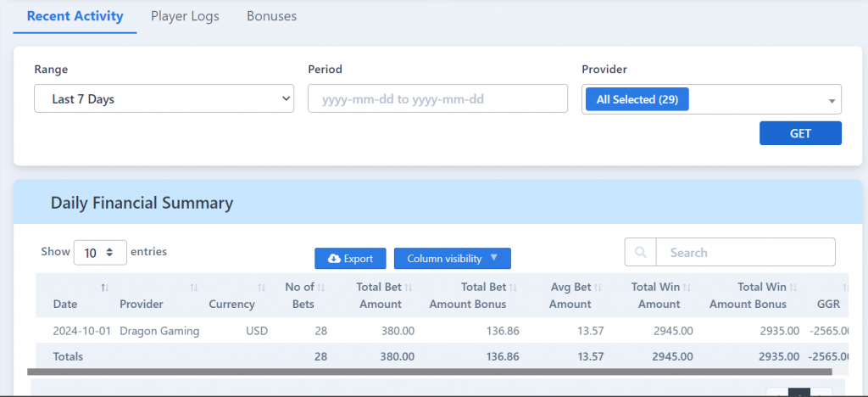868x397 pixels.
Task: Sort by Total Win Amount column icon
Action: tap(687, 288)
